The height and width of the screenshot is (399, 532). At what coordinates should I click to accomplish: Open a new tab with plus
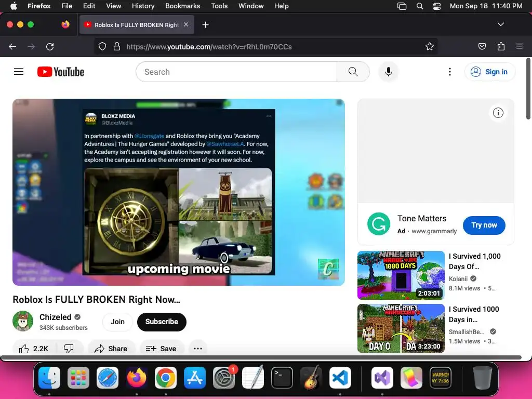[205, 25]
